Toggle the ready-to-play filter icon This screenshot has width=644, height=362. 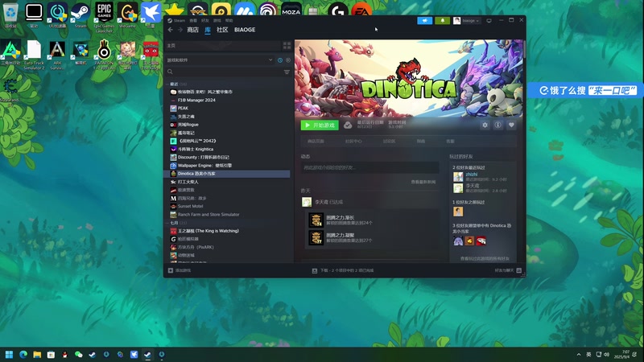(288, 60)
